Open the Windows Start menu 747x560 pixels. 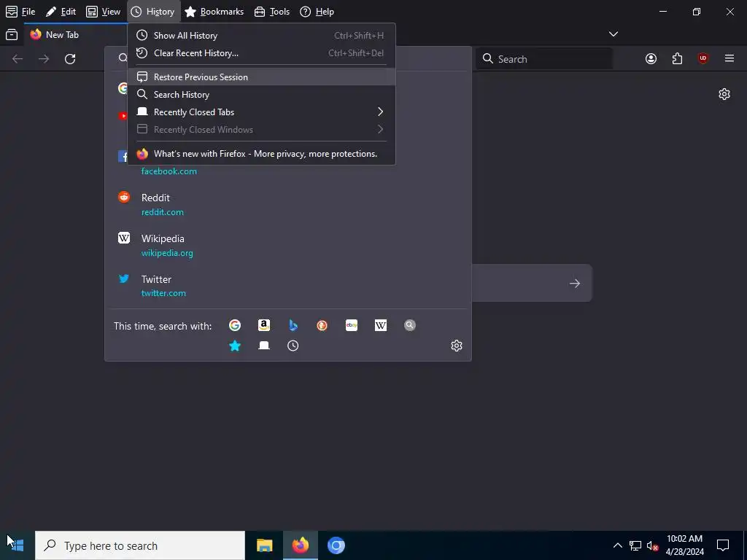click(17, 545)
